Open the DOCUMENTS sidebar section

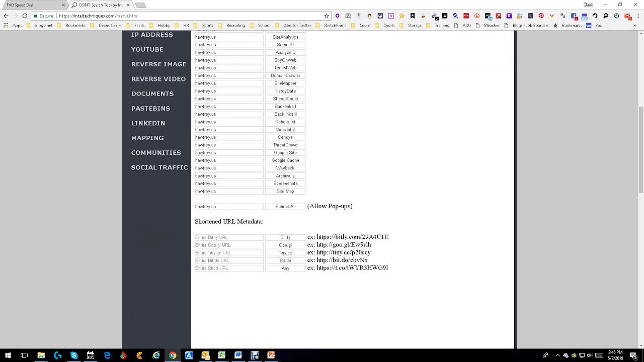pos(152,94)
